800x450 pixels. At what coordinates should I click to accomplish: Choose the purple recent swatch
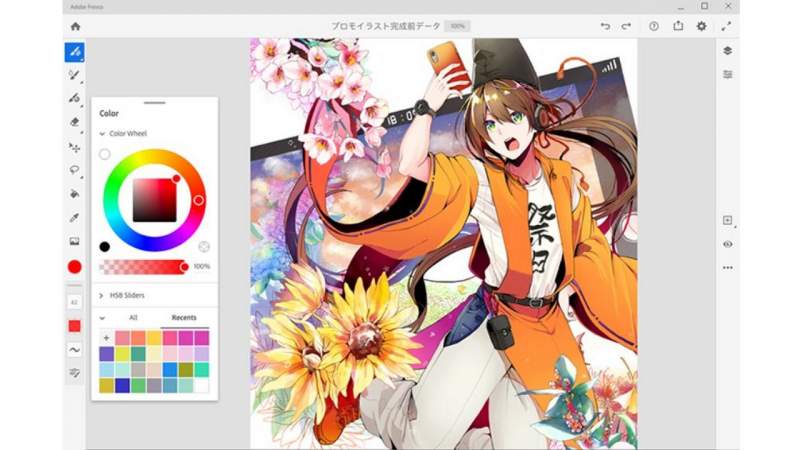(106, 354)
